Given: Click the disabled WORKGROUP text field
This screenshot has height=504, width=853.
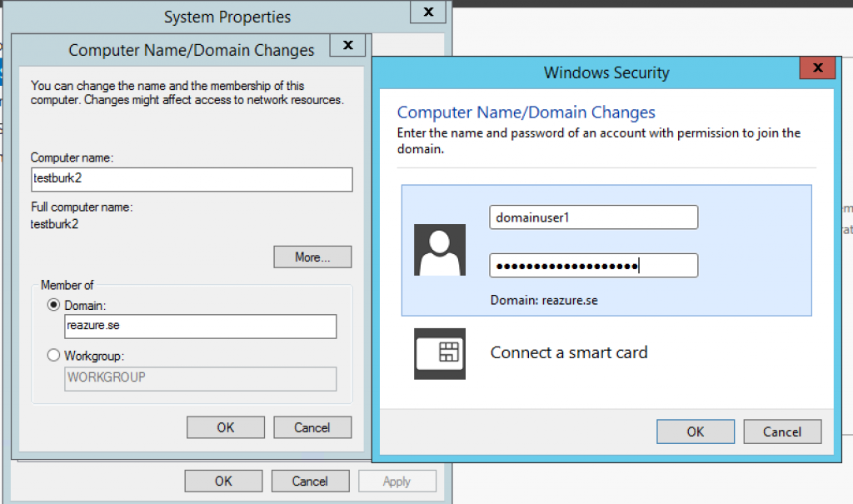Looking at the screenshot, I should 200,379.
